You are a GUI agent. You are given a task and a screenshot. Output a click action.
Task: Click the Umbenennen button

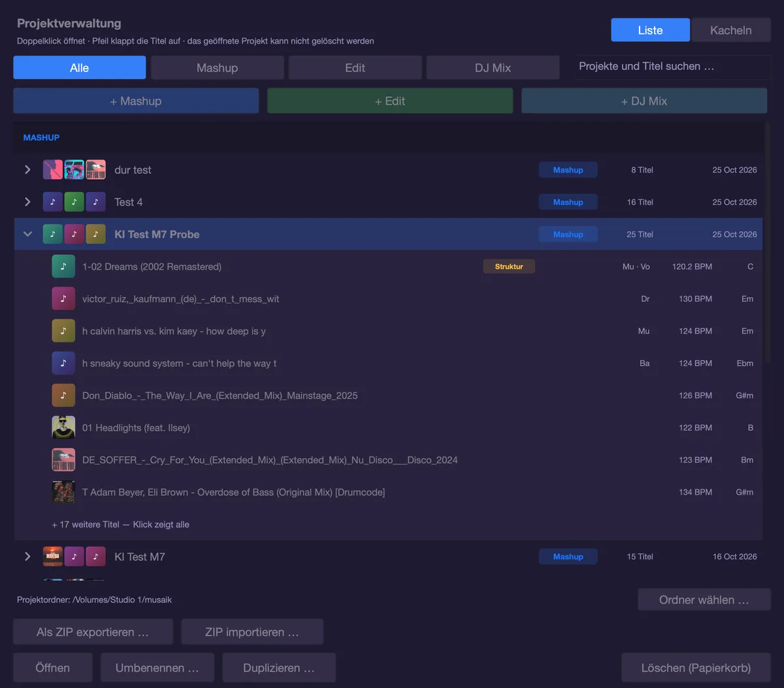(157, 668)
